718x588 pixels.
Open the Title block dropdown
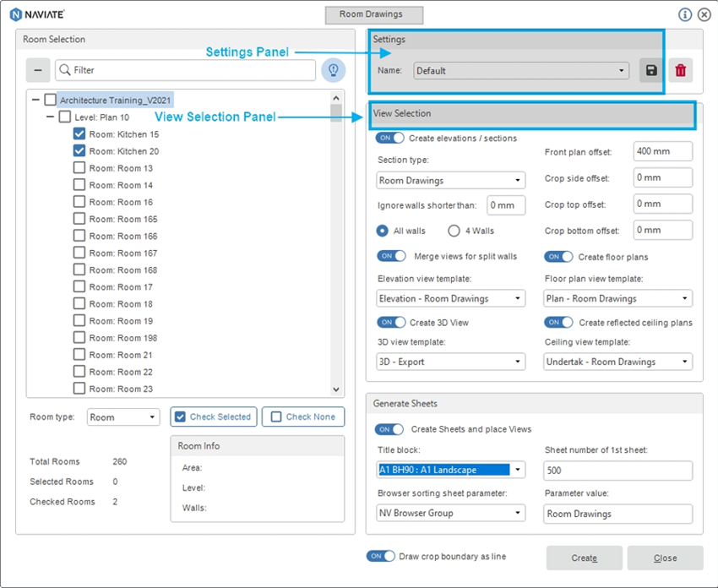pyautogui.click(x=450, y=470)
